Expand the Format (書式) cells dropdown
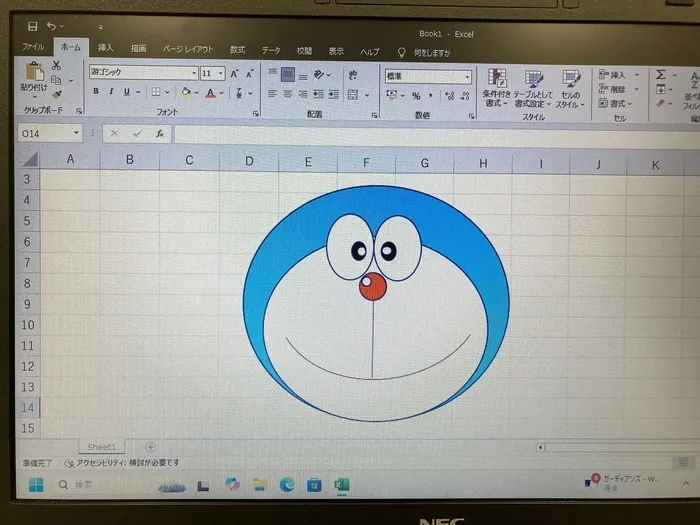Image resolution: width=700 pixels, height=525 pixels. coord(630,104)
